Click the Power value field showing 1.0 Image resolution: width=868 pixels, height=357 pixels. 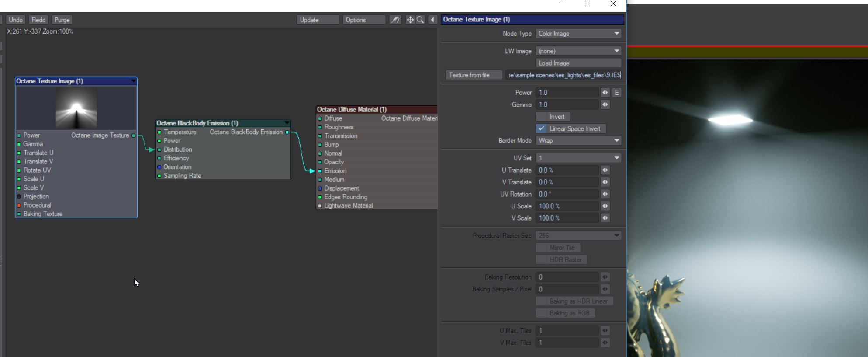(567, 93)
